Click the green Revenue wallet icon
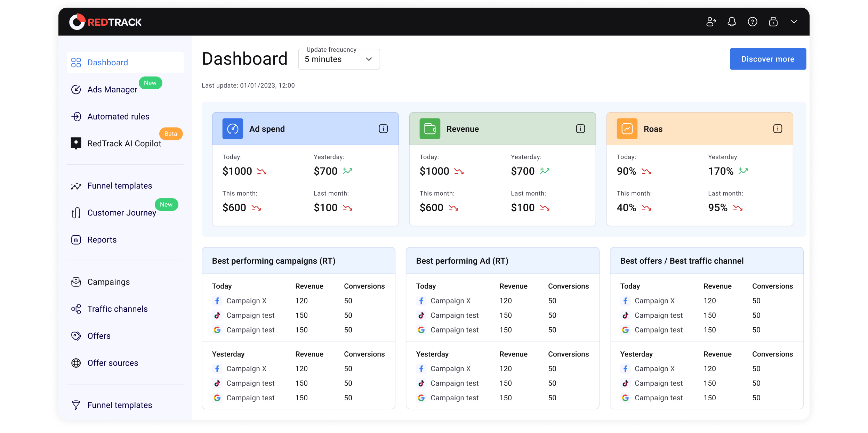The width and height of the screenshot is (868, 433). tap(430, 129)
